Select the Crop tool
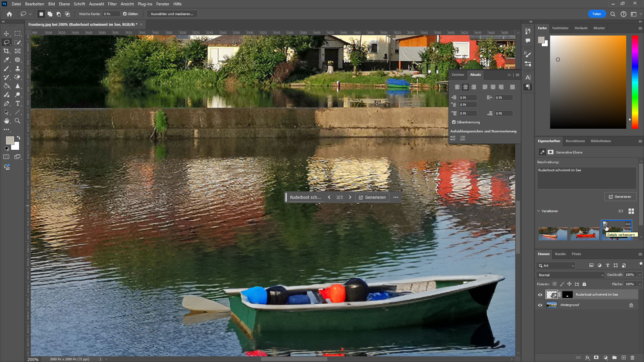The height and width of the screenshot is (362, 644). pos(6,51)
